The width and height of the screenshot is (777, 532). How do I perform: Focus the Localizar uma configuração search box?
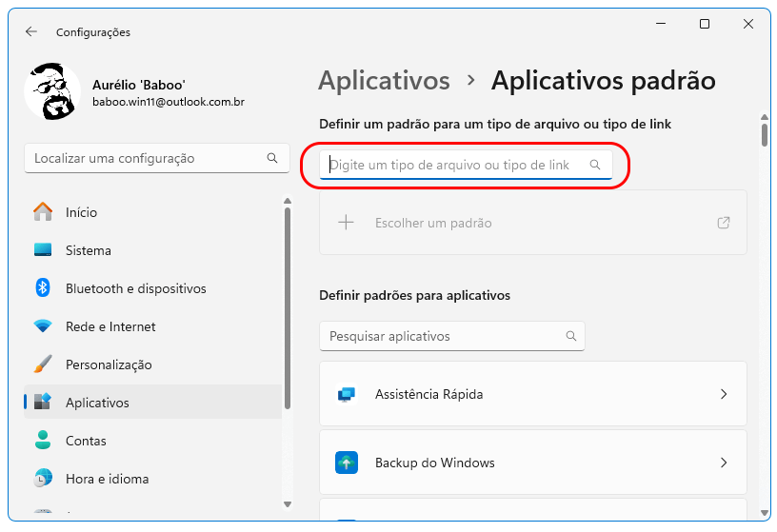156,159
